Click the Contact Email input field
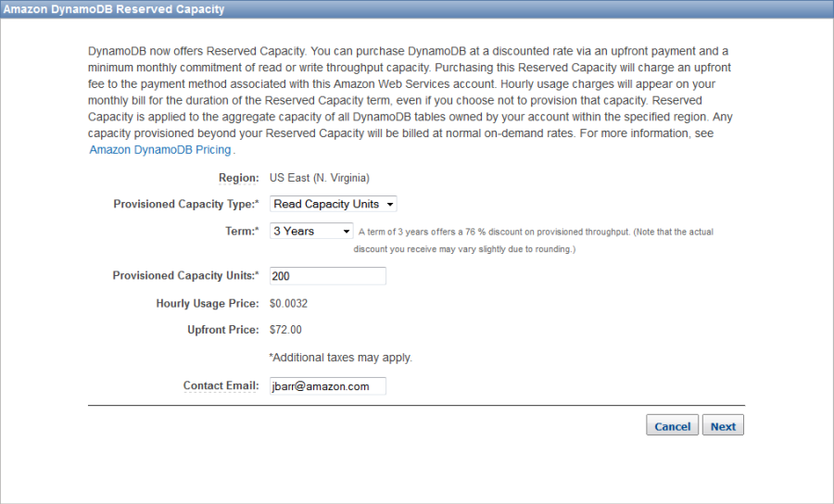 pyautogui.click(x=328, y=386)
